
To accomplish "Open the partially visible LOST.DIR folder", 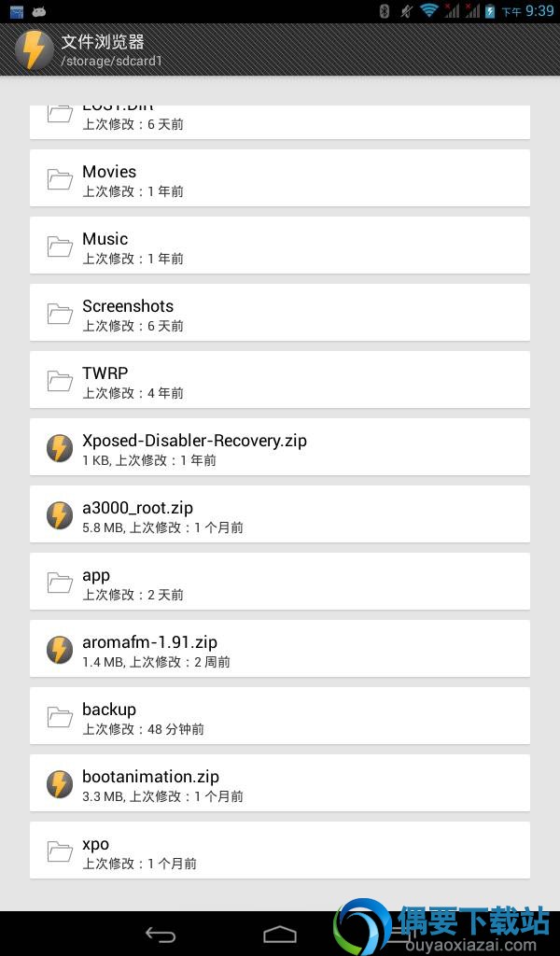I will (280, 122).
